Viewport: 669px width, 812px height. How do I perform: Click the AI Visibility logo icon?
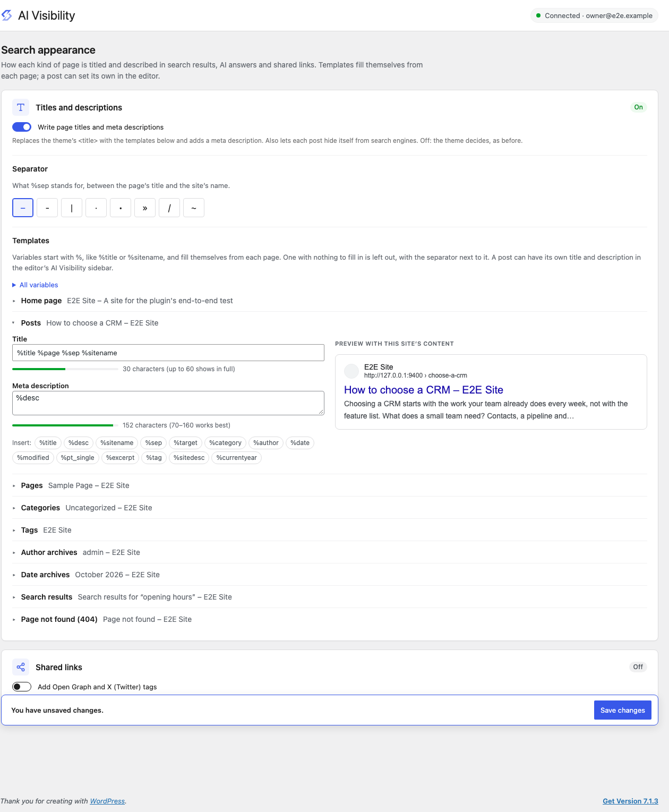click(x=6, y=15)
